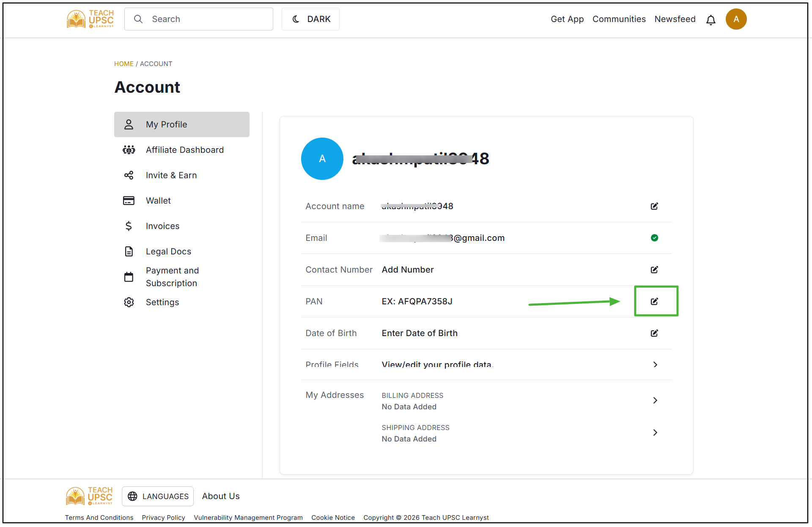The height and width of the screenshot is (527, 812).
Task: Click the Legal Docs document icon
Action: (129, 251)
